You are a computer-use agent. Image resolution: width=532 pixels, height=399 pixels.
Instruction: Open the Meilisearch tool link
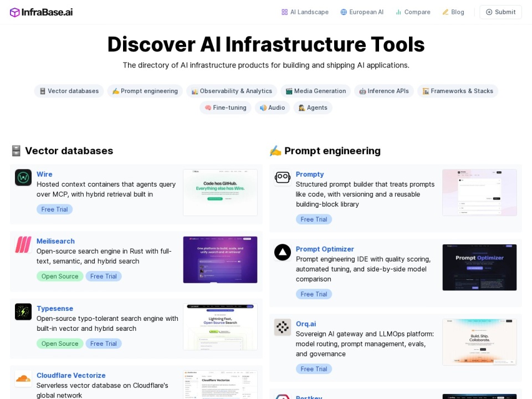pos(55,241)
